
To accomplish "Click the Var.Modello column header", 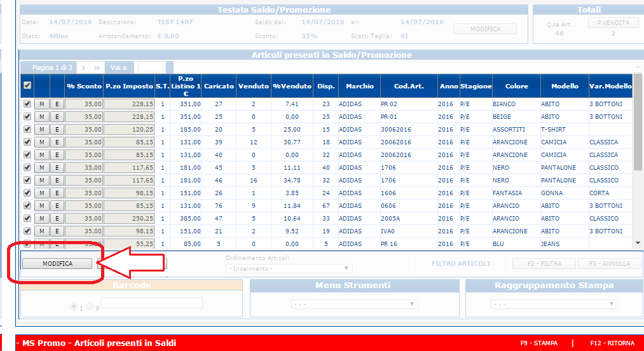I will (x=610, y=86).
